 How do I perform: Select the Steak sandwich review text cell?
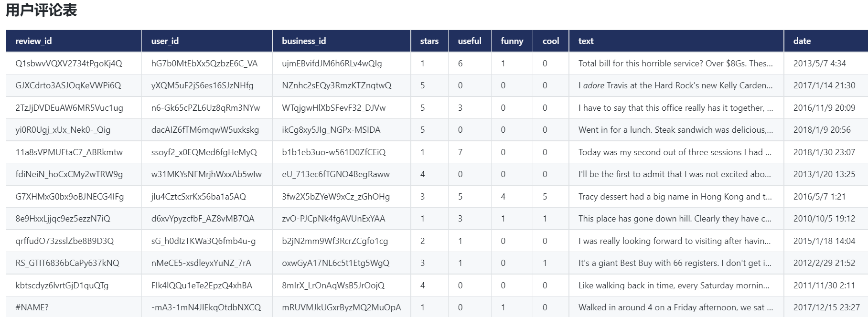[x=675, y=130]
